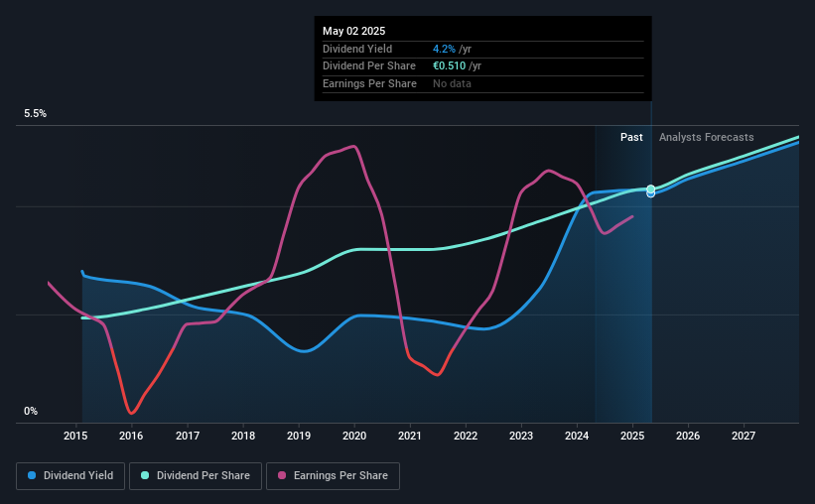Click the 2022 x-axis label
815x504 pixels.
pyautogui.click(x=466, y=436)
